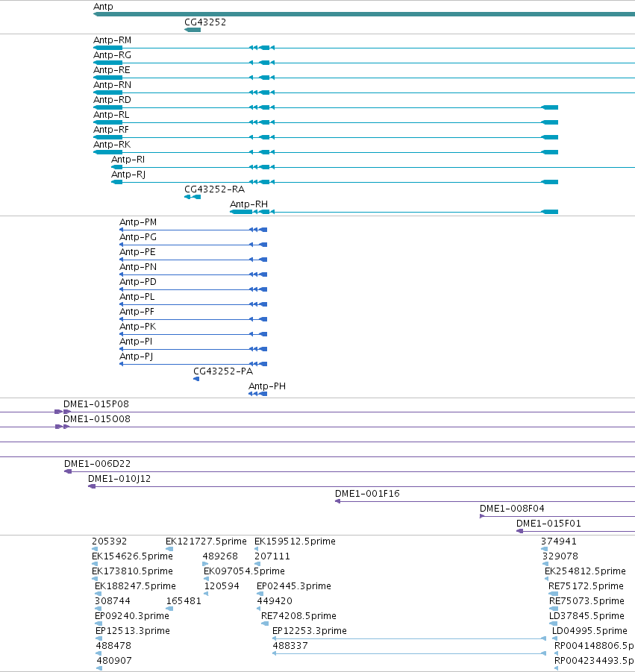Click EST label RE74208.5prime
Viewport: 635px width, 672px height.
coord(299,616)
